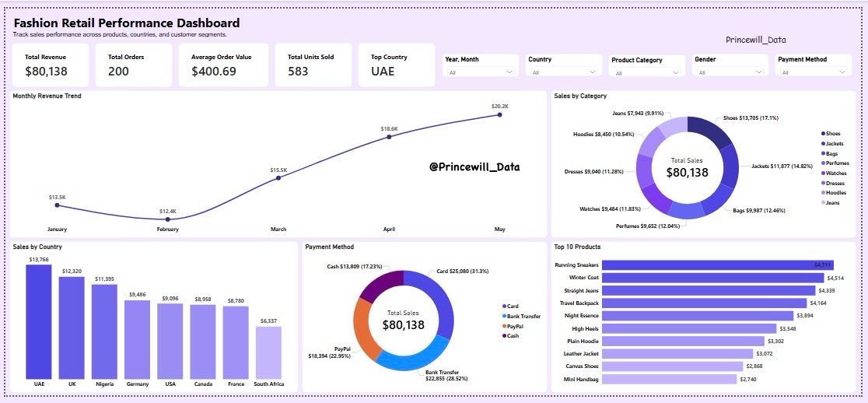Open the Country slicer dropdown

(564, 72)
